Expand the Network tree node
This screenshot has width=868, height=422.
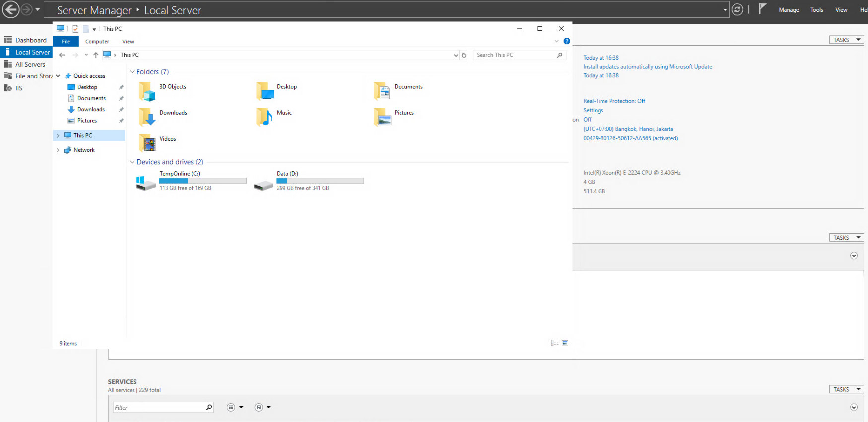(58, 150)
